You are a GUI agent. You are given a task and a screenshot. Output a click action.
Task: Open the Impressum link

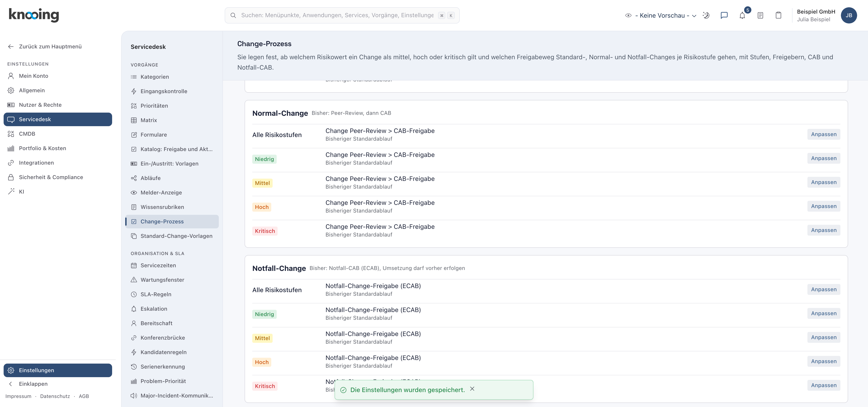tap(18, 397)
